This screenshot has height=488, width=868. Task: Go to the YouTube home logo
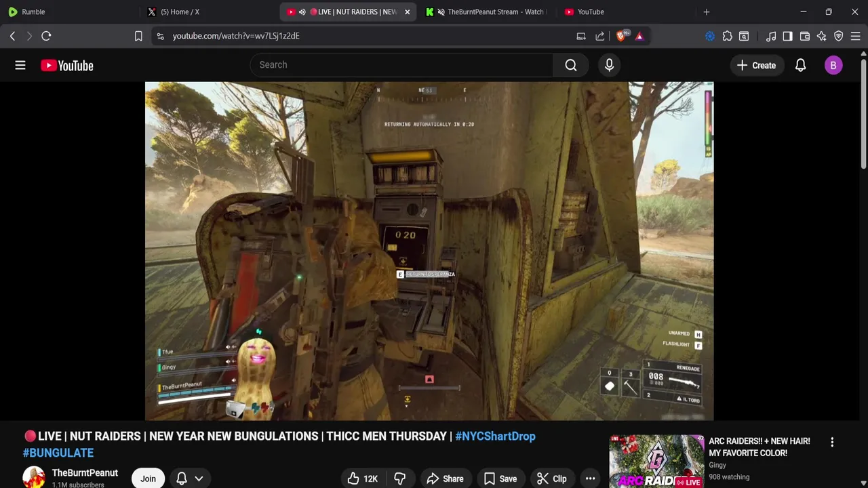[x=66, y=66]
